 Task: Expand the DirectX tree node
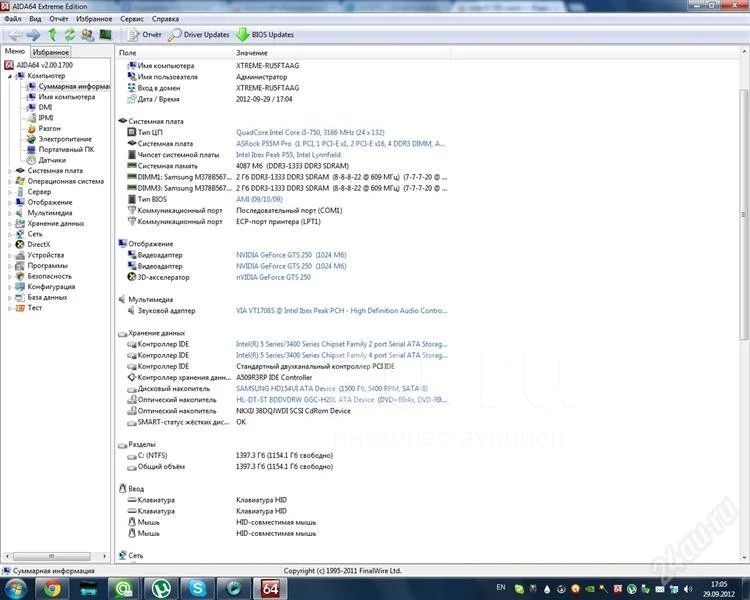click(10, 244)
